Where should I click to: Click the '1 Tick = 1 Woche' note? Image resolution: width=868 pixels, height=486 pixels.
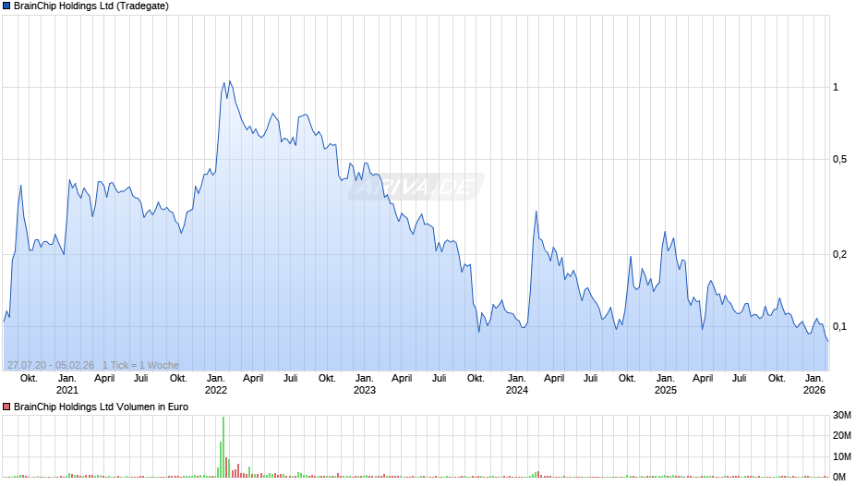pyautogui.click(x=140, y=365)
